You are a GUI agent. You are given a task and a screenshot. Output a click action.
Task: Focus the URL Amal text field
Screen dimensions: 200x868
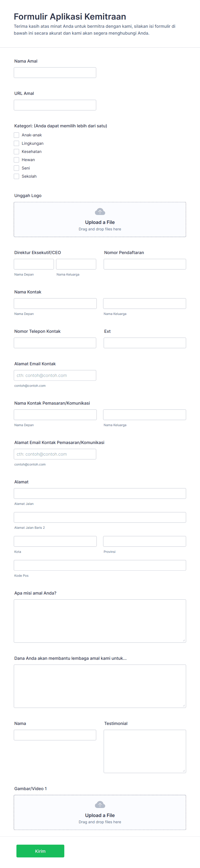click(x=55, y=105)
